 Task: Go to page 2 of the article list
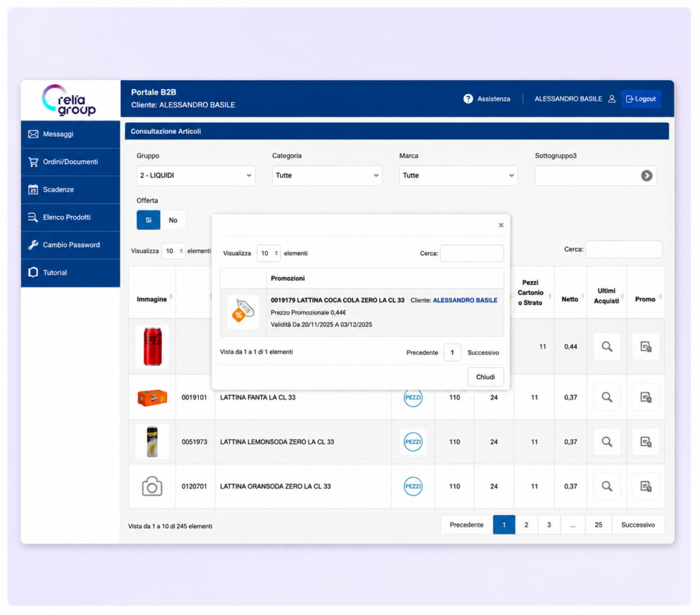[526, 525]
